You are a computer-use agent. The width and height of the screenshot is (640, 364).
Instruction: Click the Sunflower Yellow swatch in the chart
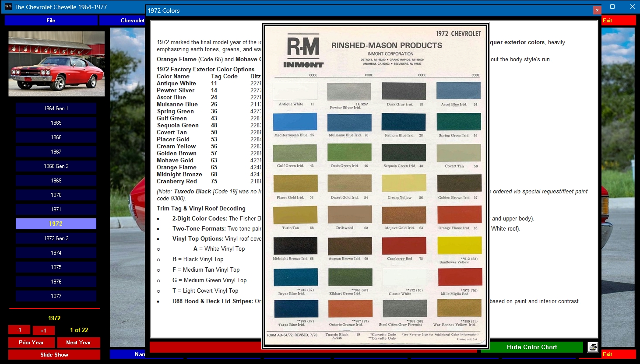coord(460,245)
